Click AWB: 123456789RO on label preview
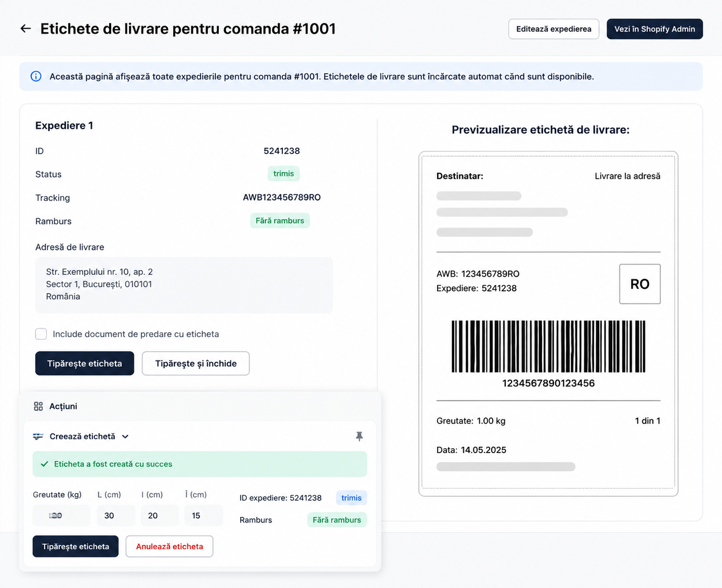This screenshot has height=588, width=722. click(478, 274)
